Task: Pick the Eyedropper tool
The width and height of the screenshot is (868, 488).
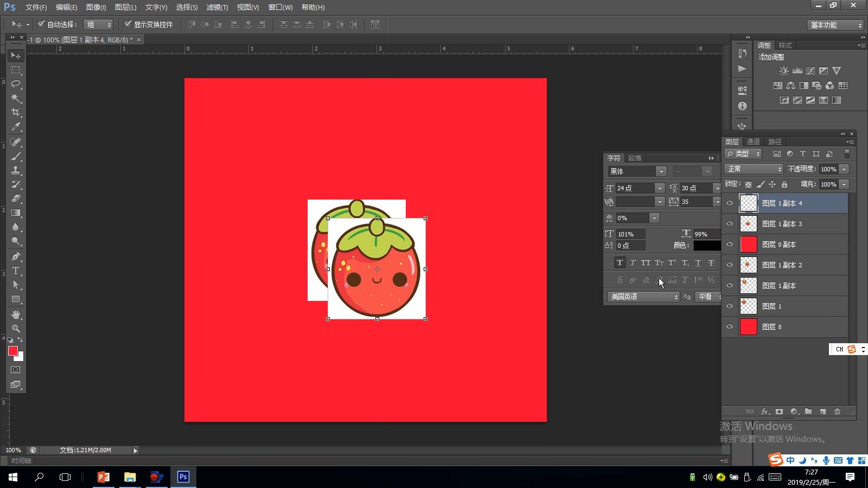Action: (x=16, y=127)
